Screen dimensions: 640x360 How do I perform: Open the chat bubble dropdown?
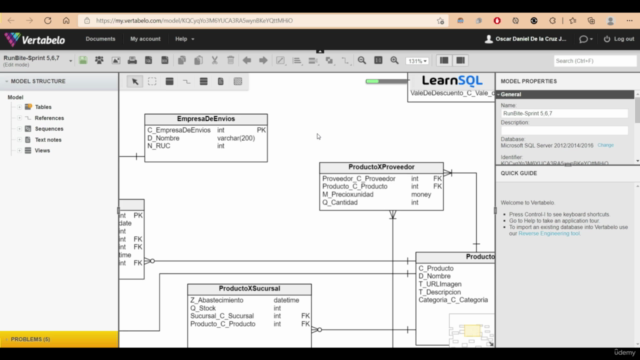tap(586, 39)
